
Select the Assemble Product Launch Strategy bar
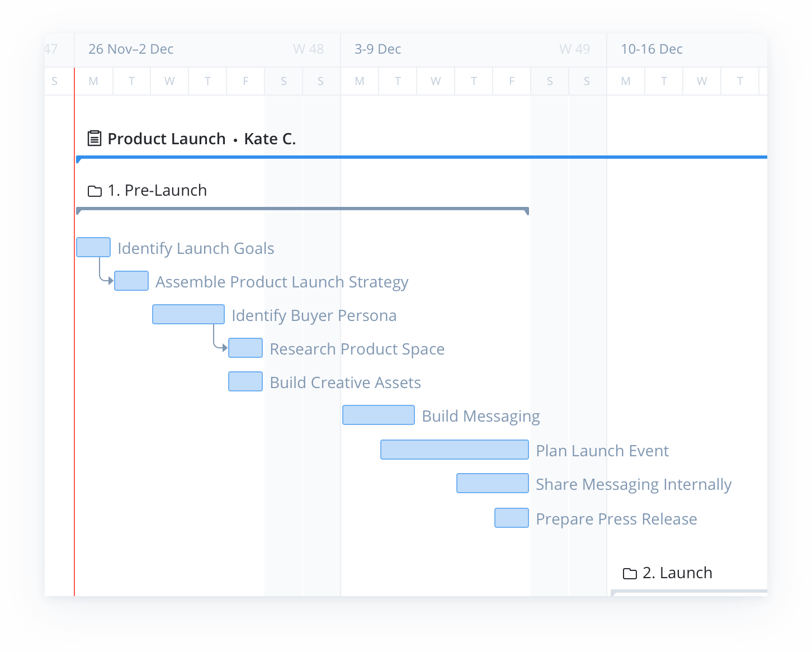click(131, 281)
